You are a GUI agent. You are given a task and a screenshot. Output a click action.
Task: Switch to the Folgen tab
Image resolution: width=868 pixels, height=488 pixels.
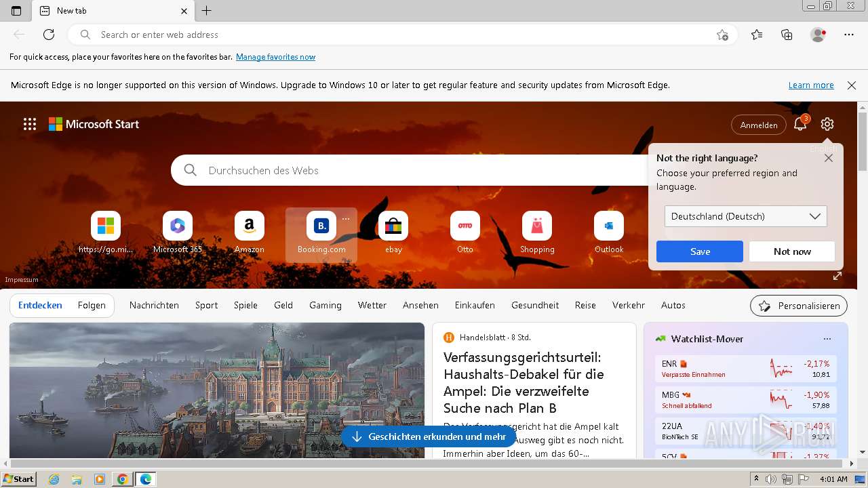click(92, 306)
